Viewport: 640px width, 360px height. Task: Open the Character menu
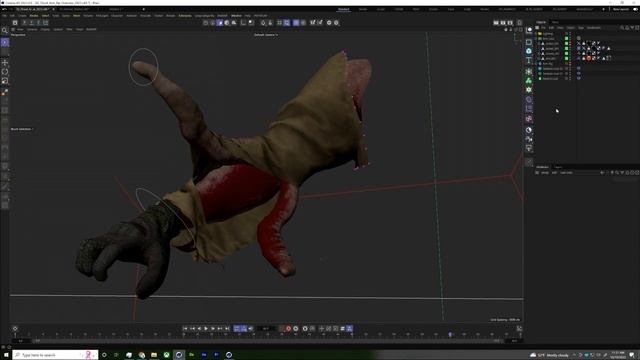[x=117, y=16]
